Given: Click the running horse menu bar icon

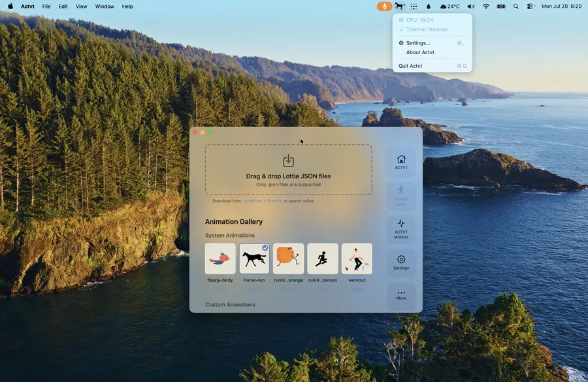Looking at the screenshot, I should click(x=399, y=7).
